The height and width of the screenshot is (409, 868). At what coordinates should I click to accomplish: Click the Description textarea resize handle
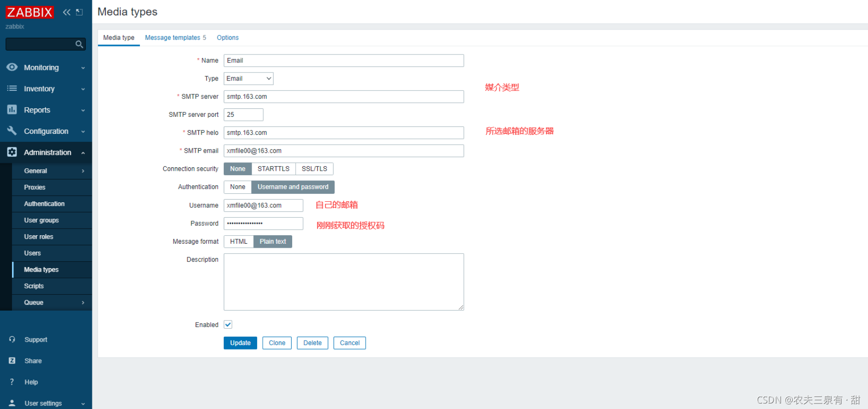click(x=461, y=308)
